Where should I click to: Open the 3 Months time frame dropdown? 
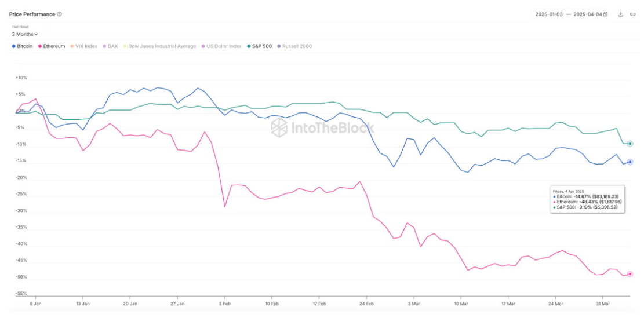24,34
